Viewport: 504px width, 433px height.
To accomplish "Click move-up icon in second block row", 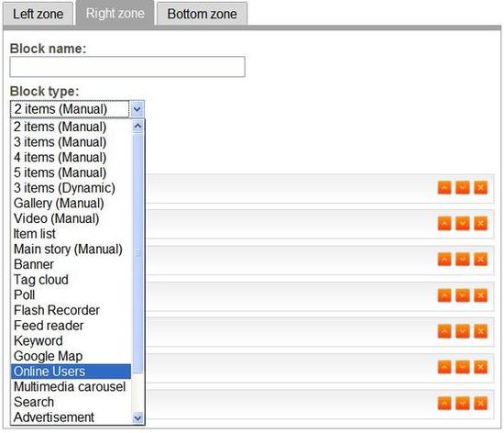I will tap(444, 224).
